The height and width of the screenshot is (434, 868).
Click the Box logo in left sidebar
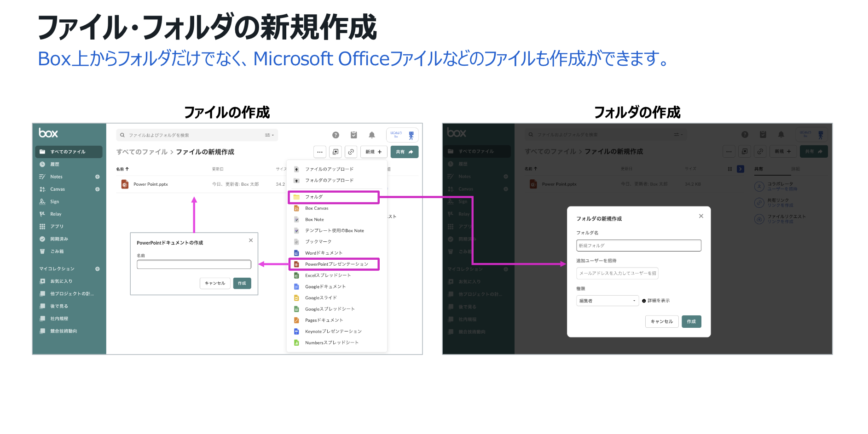(48, 133)
